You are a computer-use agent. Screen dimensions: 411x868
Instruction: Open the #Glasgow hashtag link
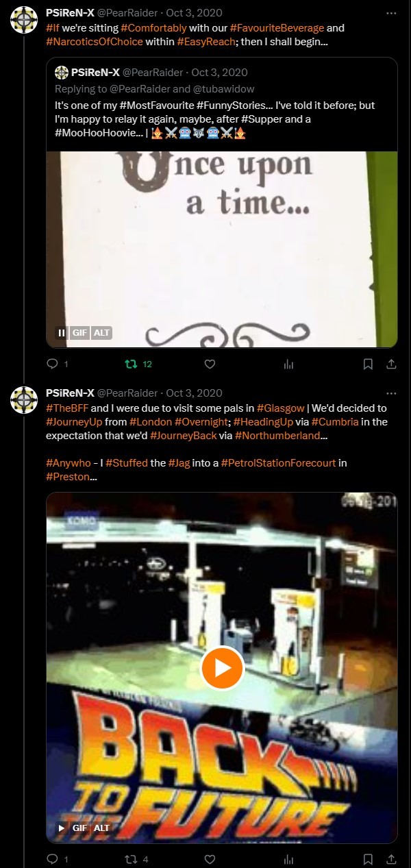[x=280, y=408]
